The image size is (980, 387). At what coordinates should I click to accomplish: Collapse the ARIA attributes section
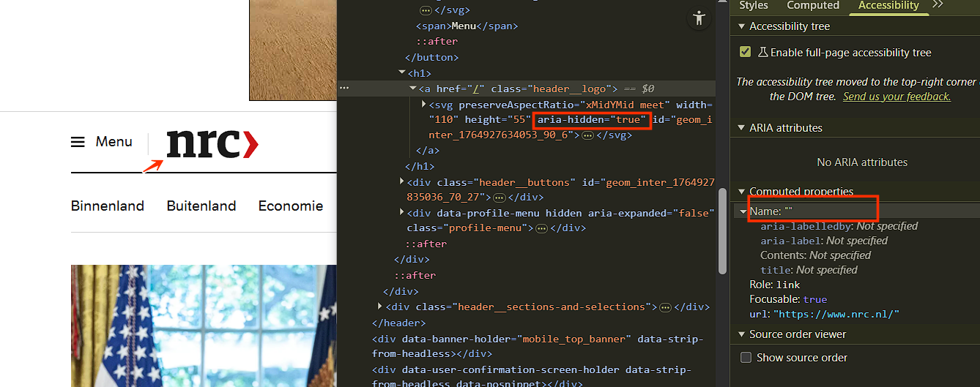click(x=740, y=128)
